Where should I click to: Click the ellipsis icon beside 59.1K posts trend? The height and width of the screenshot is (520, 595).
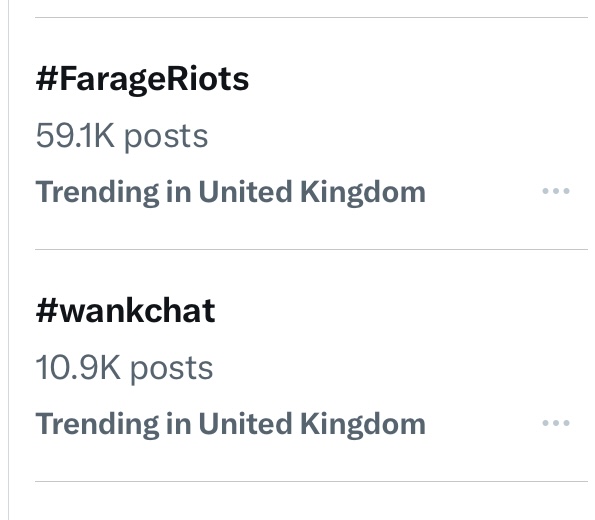click(556, 191)
